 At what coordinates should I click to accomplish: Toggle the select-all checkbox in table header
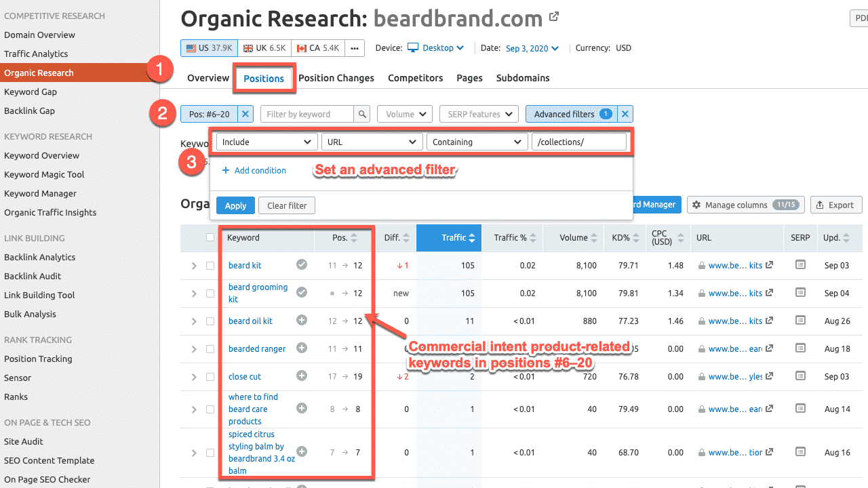click(210, 237)
